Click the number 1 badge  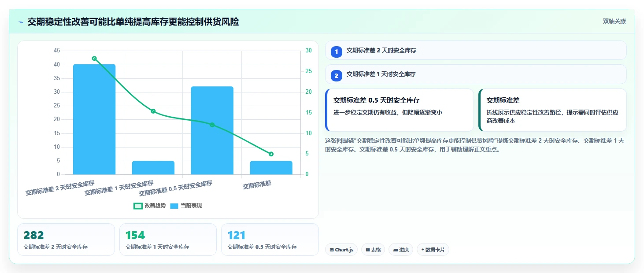(x=337, y=52)
